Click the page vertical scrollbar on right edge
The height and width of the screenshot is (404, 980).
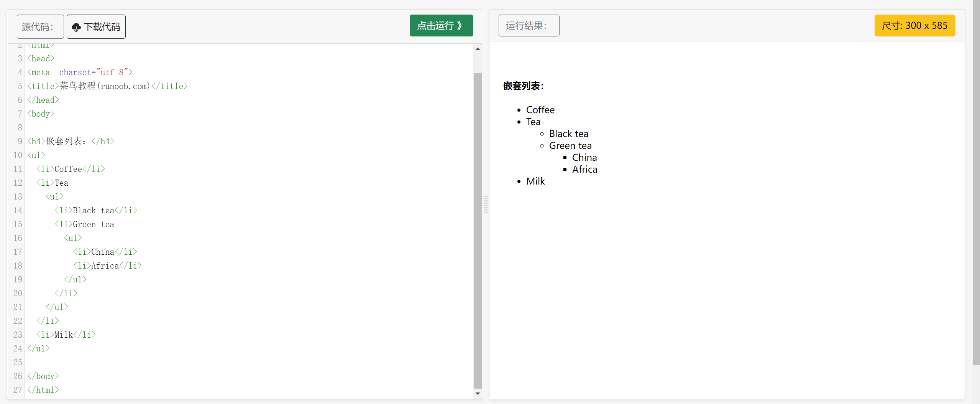pyautogui.click(x=976, y=183)
